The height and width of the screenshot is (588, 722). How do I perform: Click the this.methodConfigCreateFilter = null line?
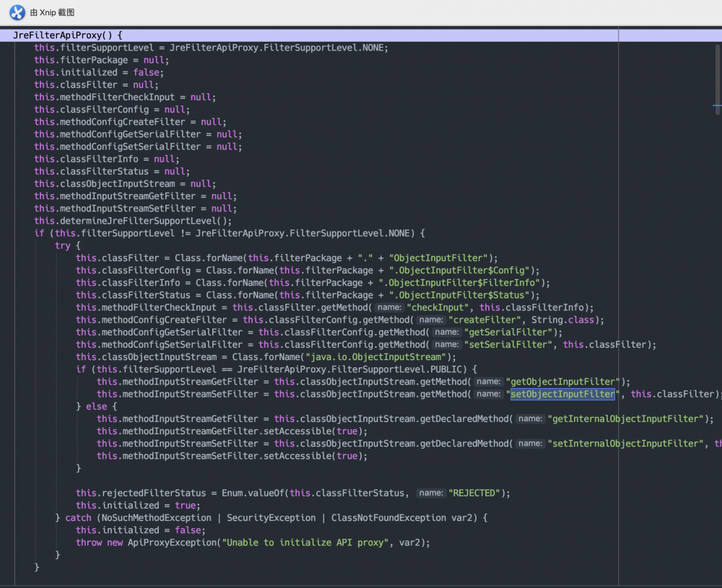coord(130,122)
